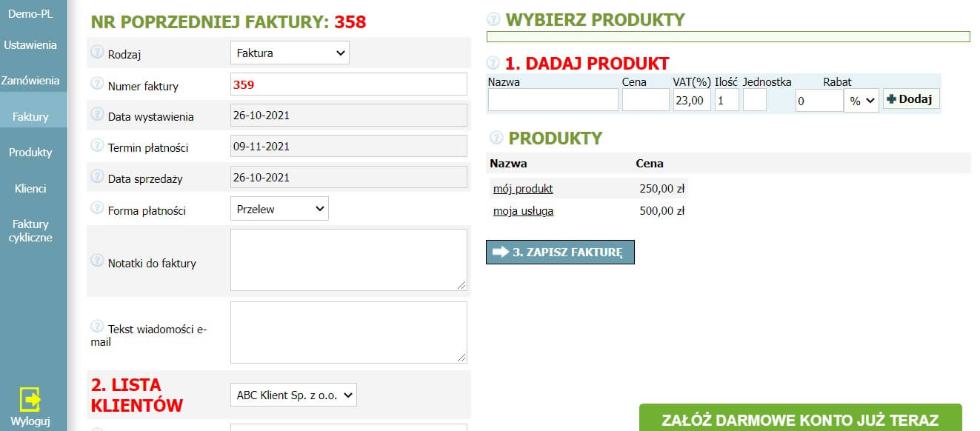Open Produkty in the sidebar menu
Image resolution: width=980 pixels, height=431 pixels.
(30, 153)
